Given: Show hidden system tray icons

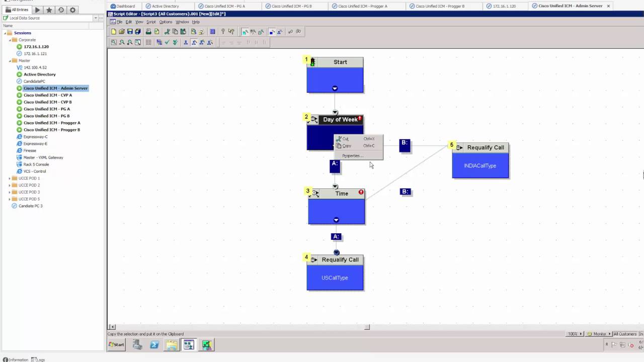Looking at the screenshot, I should [606, 344].
